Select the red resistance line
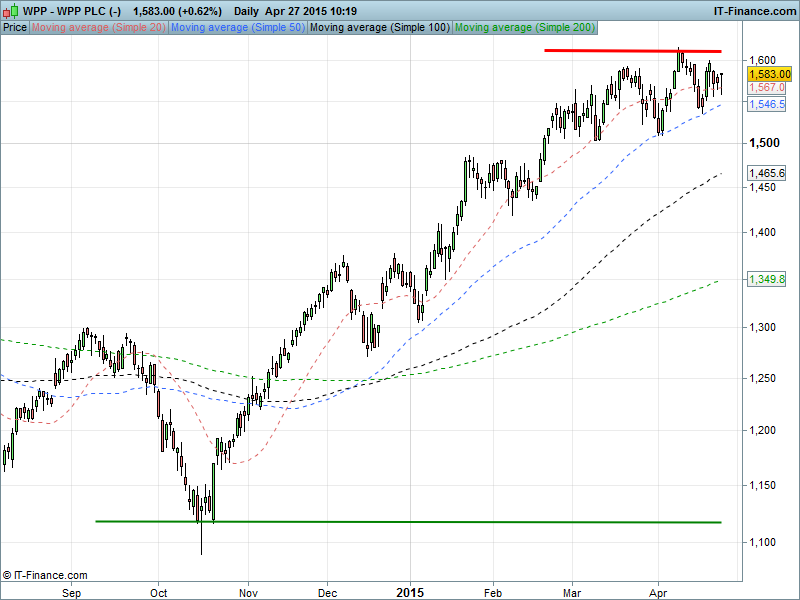800x600 pixels. (x=630, y=50)
